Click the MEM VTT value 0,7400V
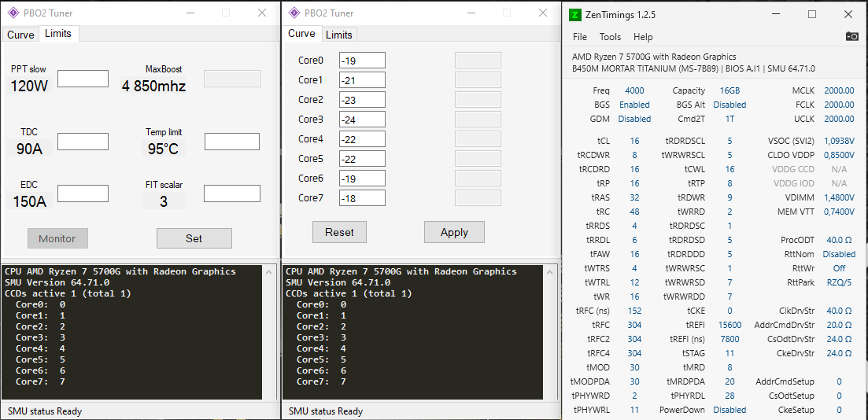The height and width of the screenshot is (420, 868). point(839,212)
